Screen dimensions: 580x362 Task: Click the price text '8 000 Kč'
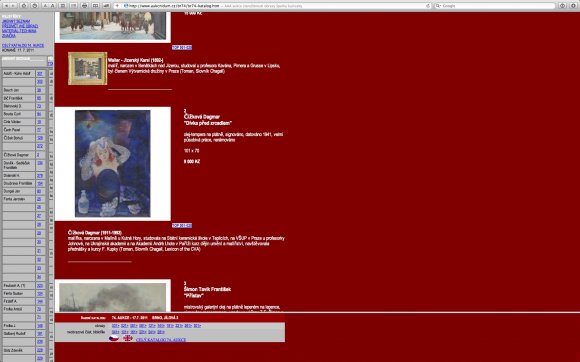pyautogui.click(x=192, y=162)
